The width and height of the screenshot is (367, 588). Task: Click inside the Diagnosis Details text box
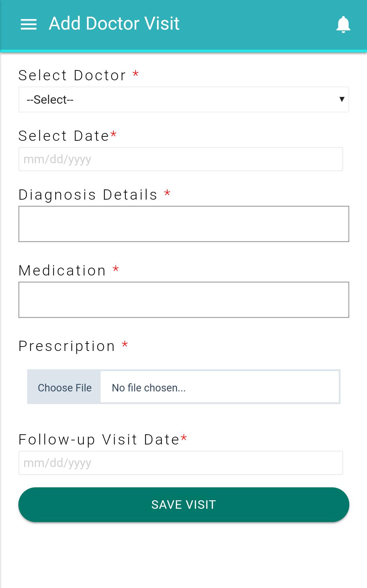tap(184, 224)
